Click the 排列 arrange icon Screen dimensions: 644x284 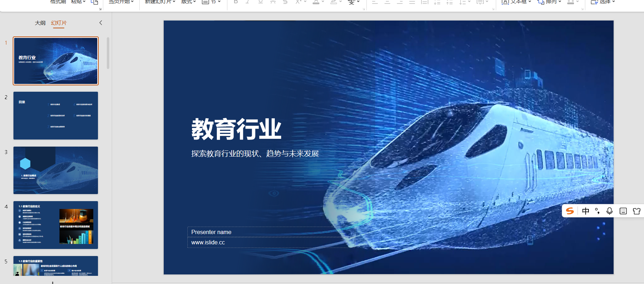coord(541,2)
